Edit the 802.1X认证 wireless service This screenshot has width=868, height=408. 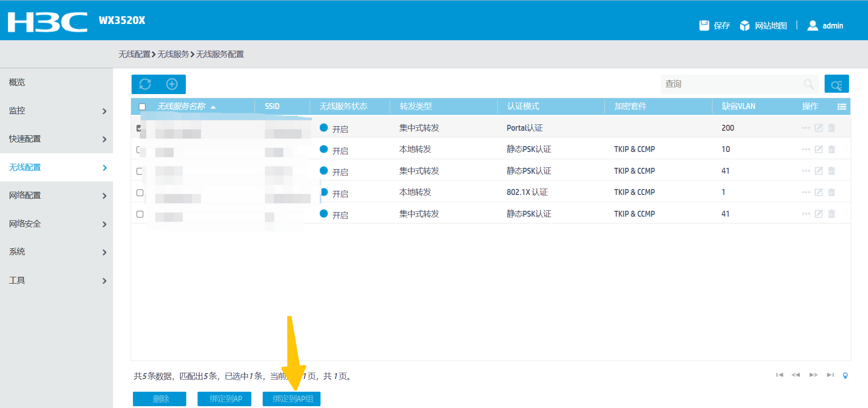(x=818, y=192)
